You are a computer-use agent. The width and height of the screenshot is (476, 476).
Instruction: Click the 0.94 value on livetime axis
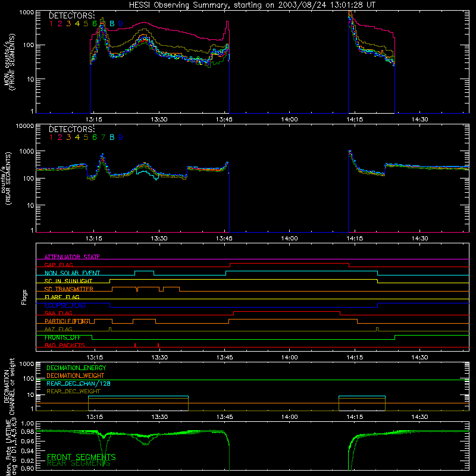point(27,450)
